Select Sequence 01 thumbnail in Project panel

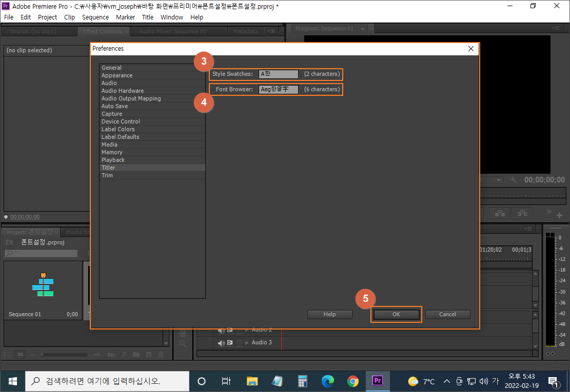(x=43, y=285)
